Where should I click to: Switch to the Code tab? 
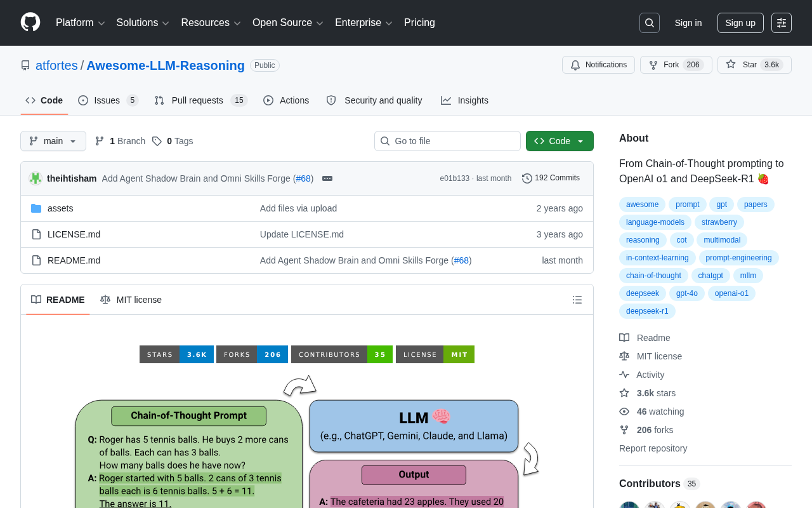44,100
